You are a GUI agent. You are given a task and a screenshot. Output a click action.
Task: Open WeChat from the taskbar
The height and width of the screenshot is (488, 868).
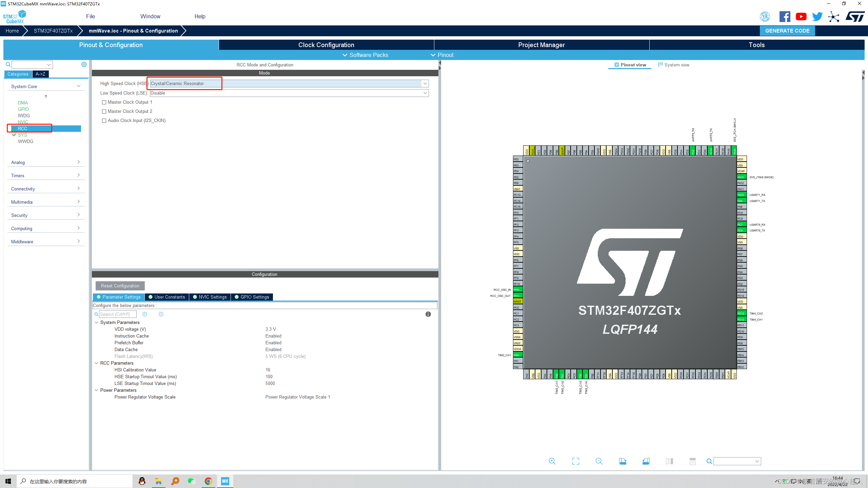point(192,481)
